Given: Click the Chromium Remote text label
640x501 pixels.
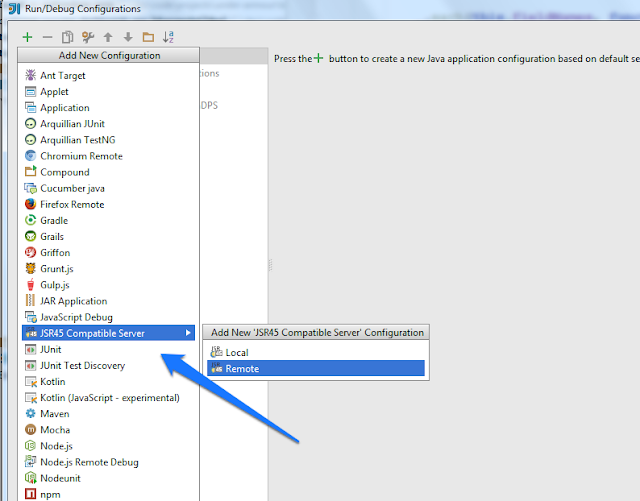Looking at the screenshot, I should point(82,156).
